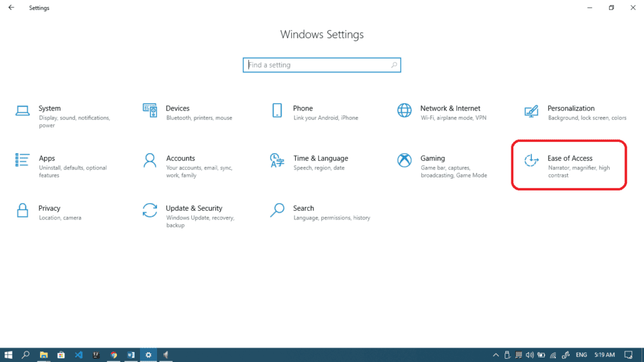Open Personalization settings paintbrush icon

click(531, 111)
